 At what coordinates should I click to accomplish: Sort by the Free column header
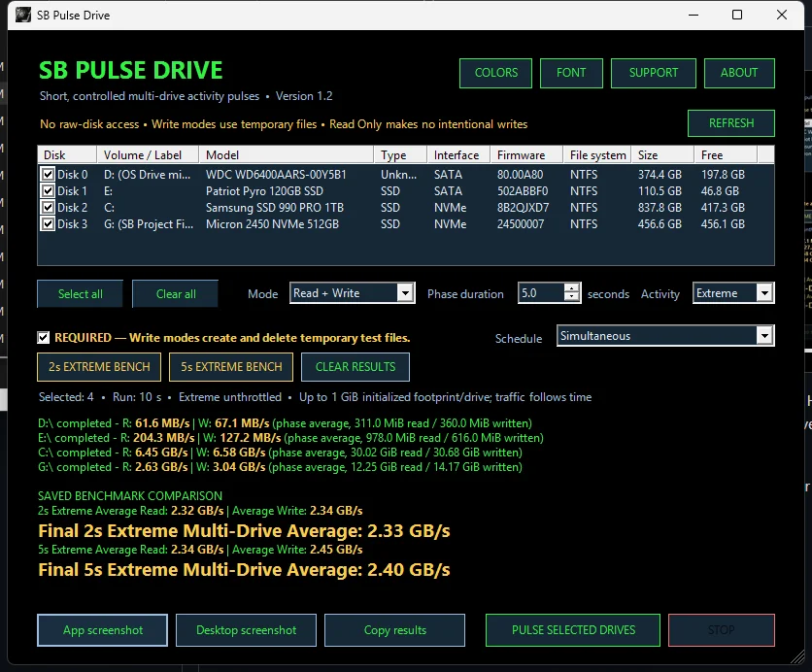pos(726,154)
